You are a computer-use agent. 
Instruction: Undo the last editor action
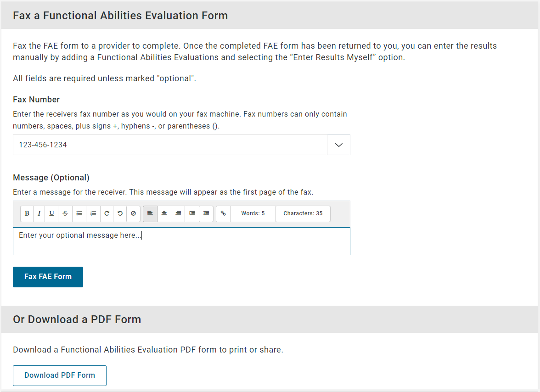coord(120,213)
